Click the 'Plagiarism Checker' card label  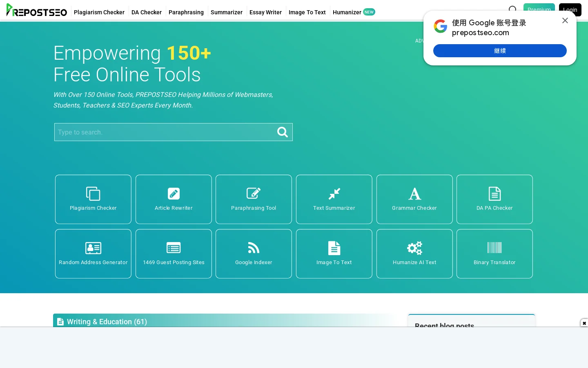point(93,208)
